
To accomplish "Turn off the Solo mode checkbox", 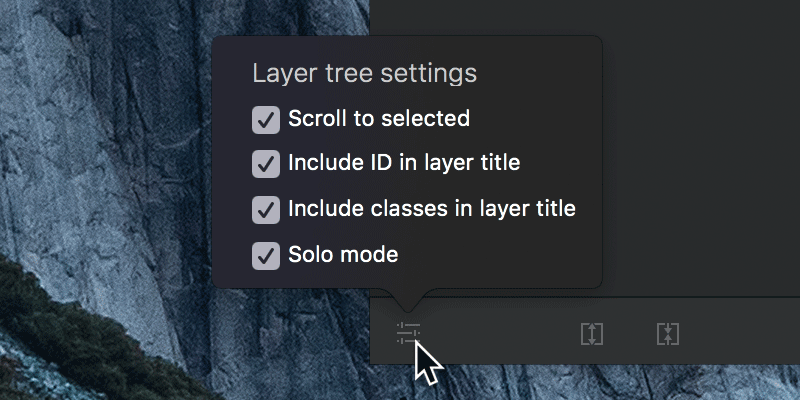I will (266, 256).
